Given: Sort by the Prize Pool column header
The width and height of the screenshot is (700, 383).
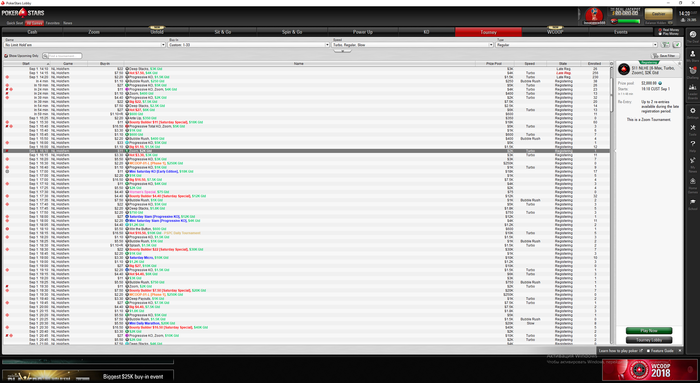Looking at the screenshot, I should pos(494,64).
